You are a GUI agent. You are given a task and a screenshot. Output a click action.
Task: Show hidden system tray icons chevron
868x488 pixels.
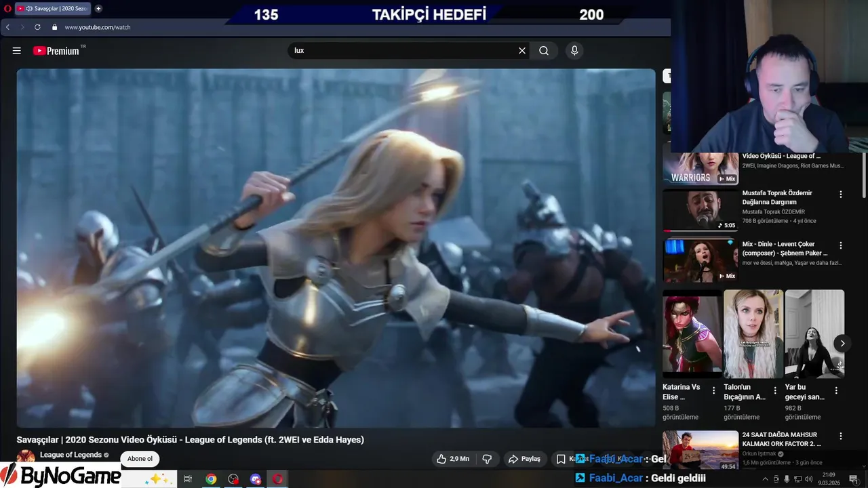point(766,479)
